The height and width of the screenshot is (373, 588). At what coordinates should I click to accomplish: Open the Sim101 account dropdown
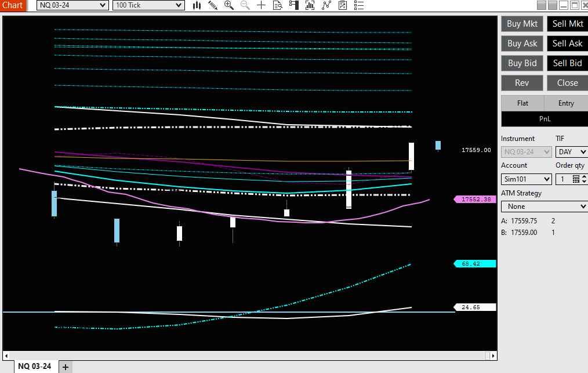(x=526, y=179)
